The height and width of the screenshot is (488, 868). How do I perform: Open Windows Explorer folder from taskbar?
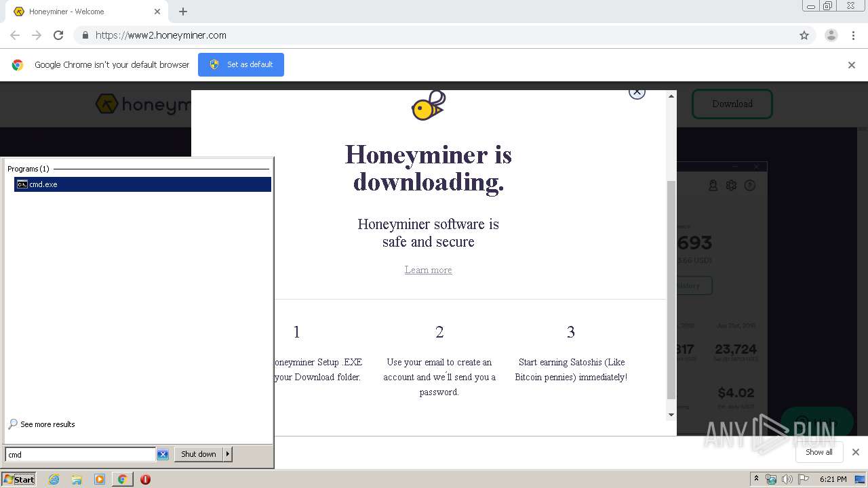77,479
